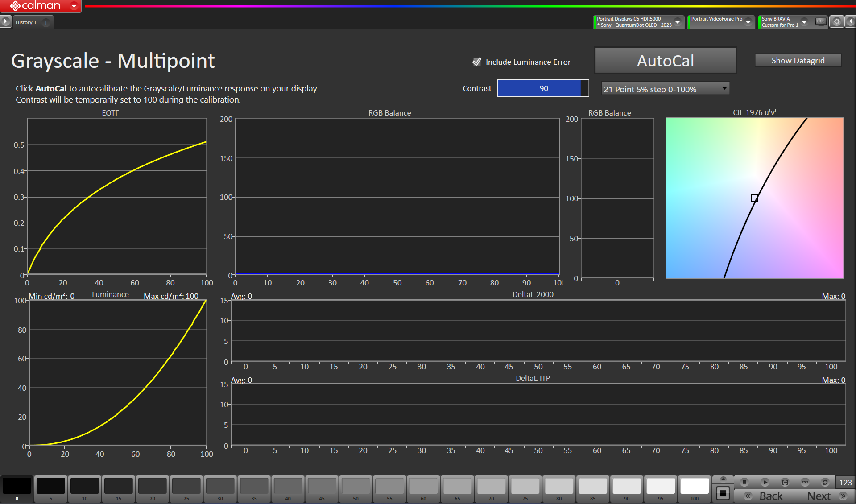Start continuous reading with the infinity icon
856x504 pixels.
[805, 482]
